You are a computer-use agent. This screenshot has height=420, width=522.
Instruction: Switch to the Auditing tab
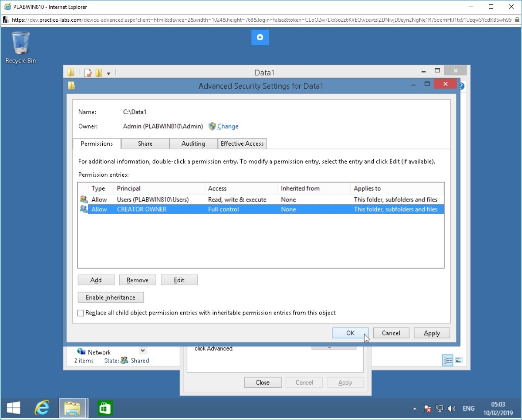pos(193,144)
